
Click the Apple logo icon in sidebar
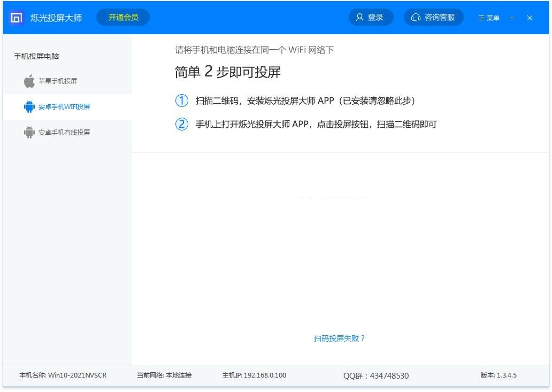click(x=29, y=81)
